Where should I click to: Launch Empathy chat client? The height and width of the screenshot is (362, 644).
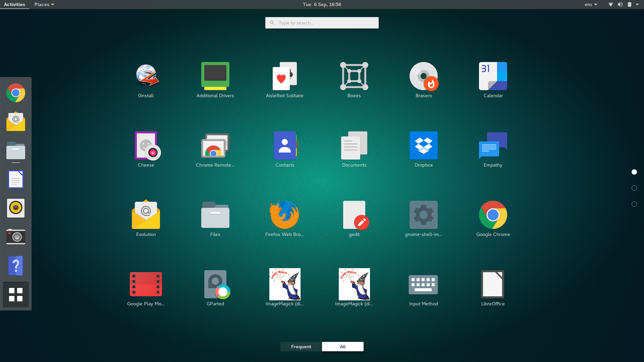pos(493,145)
